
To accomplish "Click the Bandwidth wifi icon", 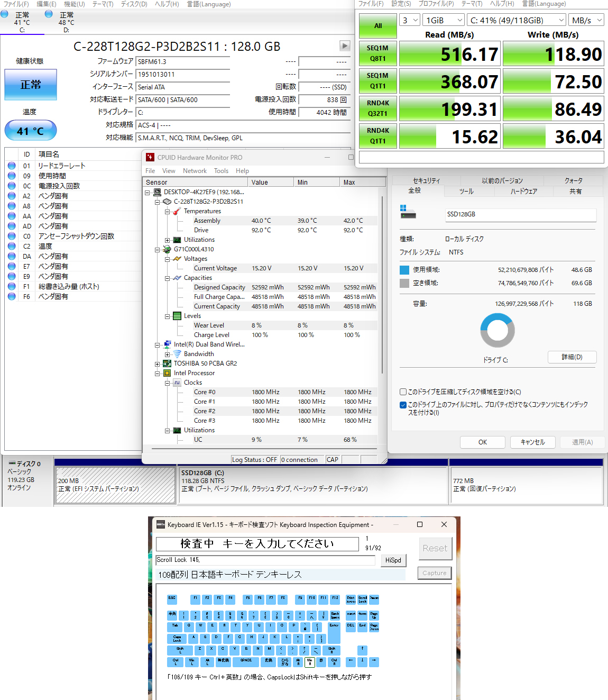I will [177, 354].
